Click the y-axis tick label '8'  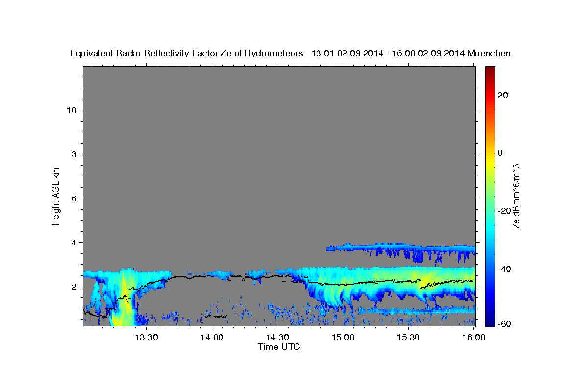(74, 154)
